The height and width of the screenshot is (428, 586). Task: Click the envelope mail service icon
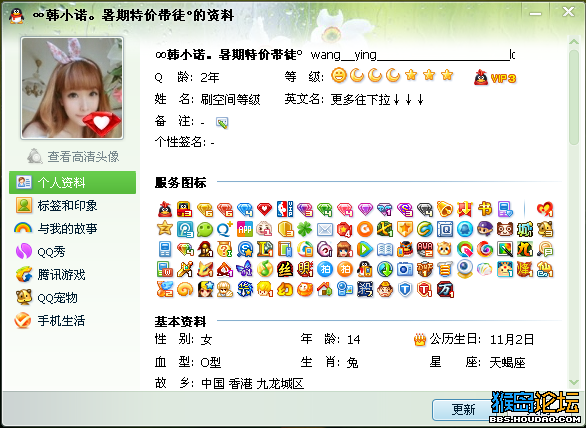(325, 230)
